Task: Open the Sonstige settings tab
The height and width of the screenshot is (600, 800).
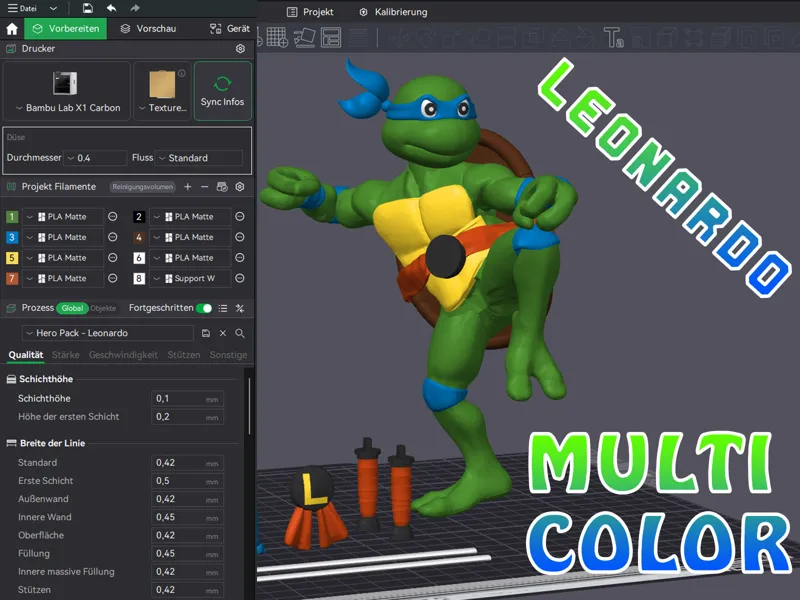Action: (x=228, y=355)
